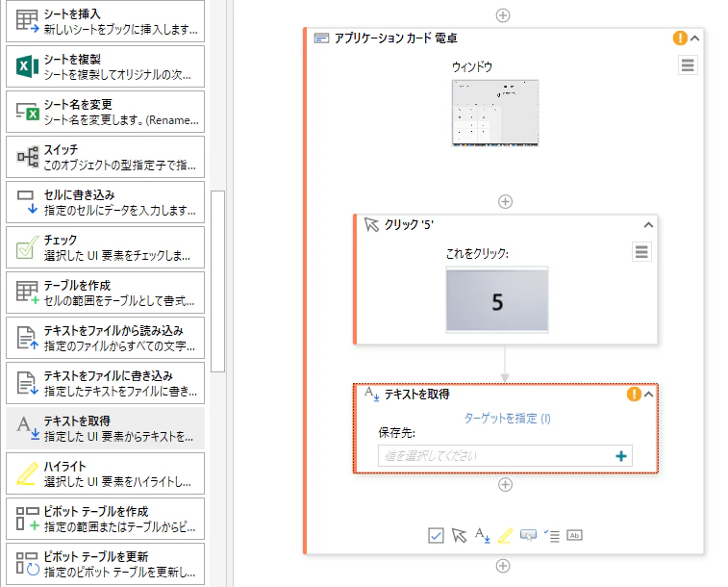Open the plus menu in 保存先 field
The height and width of the screenshot is (587, 728).
[x=620, y=456]
